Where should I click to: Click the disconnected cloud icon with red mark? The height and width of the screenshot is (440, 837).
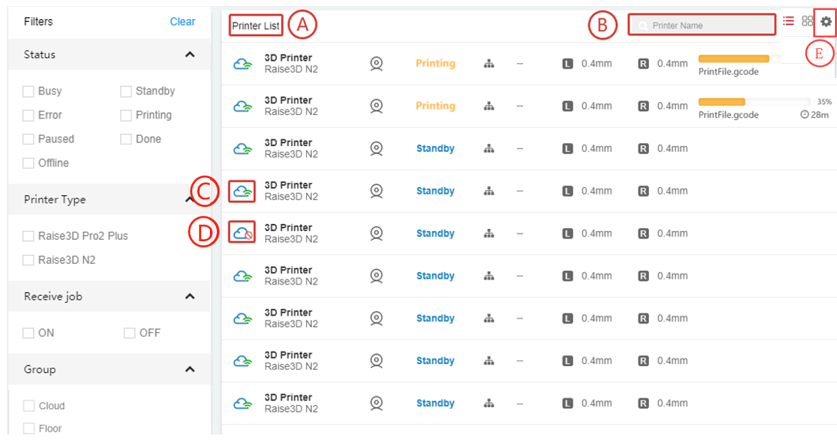click(x=241, y=233)
